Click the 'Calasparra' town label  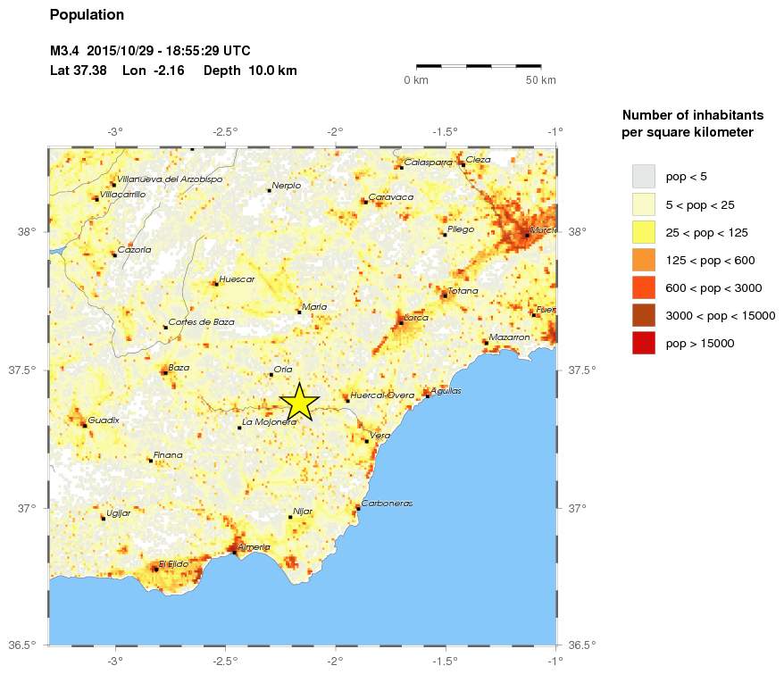[429, 162]
